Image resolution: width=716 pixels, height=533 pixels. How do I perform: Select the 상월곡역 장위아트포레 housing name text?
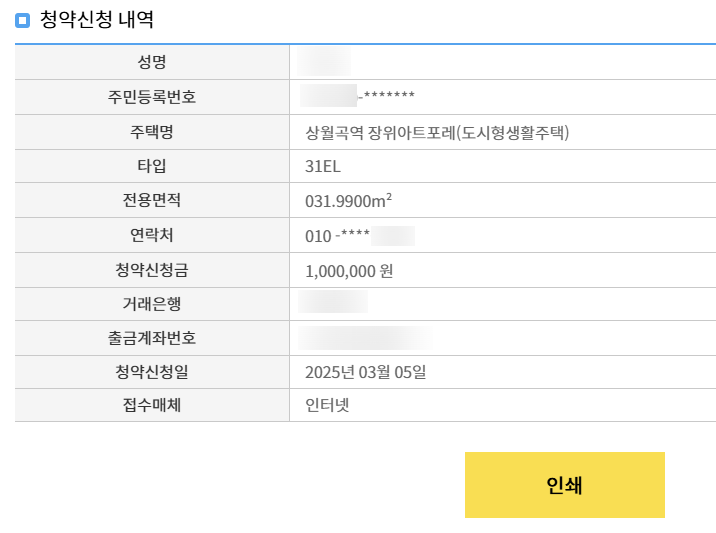(x=437, y=132)
